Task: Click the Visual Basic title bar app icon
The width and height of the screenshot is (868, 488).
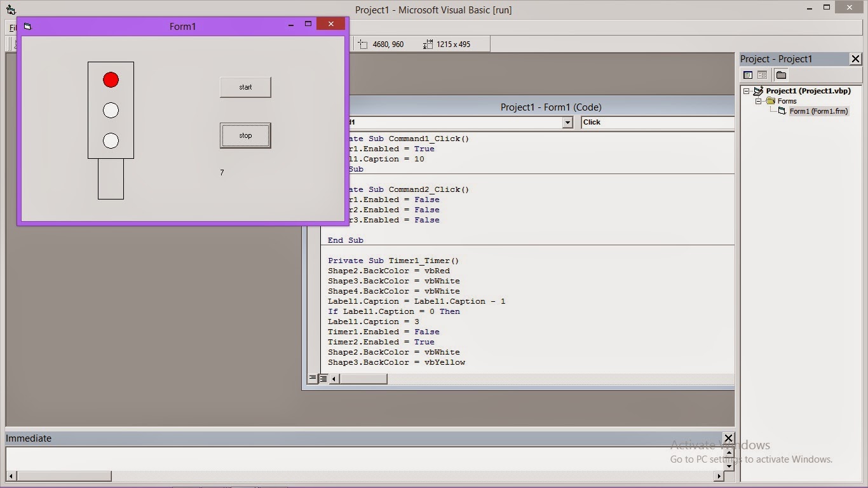Action: [10, 10]
